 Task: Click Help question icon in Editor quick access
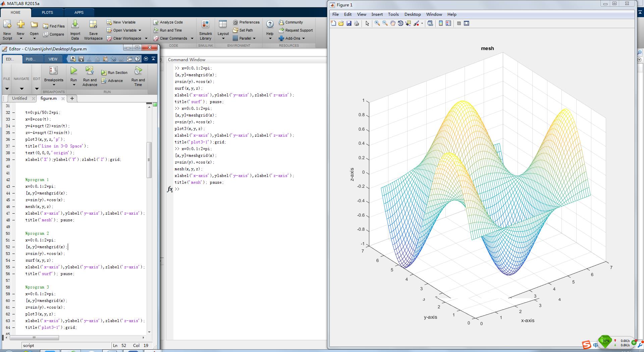point(138,59)
